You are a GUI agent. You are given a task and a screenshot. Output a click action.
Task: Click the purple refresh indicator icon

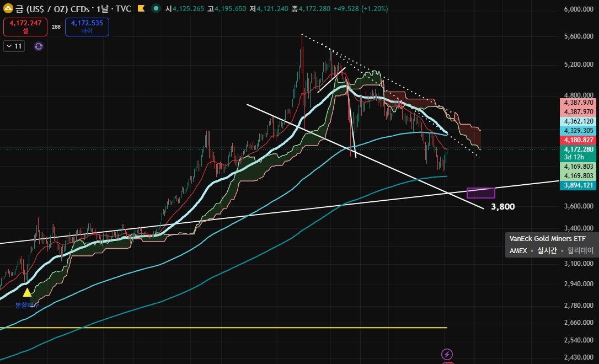38,46
